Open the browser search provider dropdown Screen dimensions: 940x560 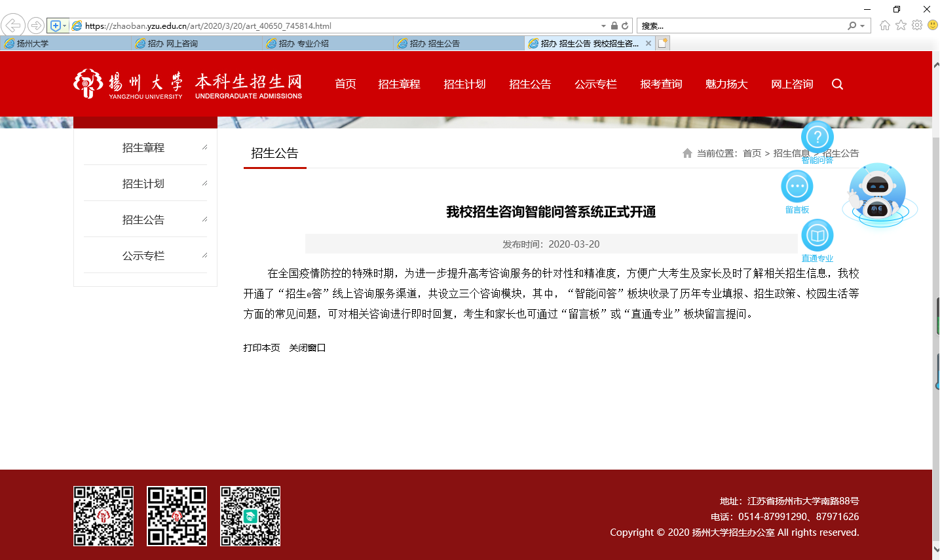pos(862,26)
